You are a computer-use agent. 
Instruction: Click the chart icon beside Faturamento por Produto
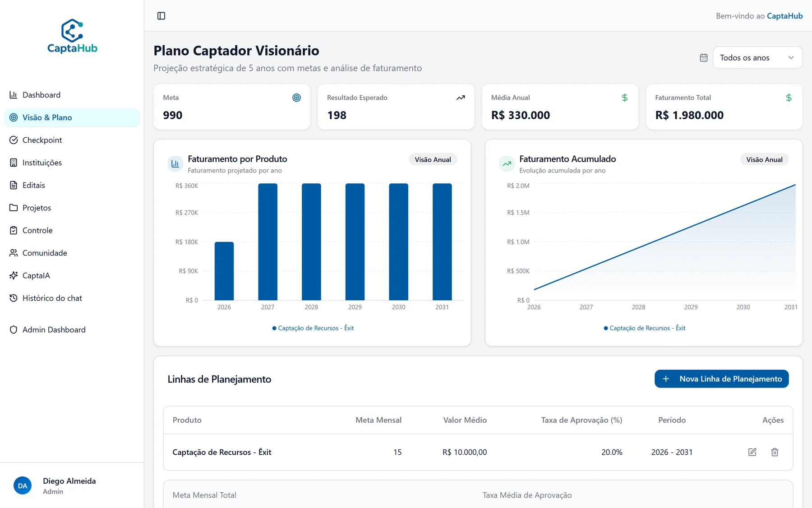point(175,163)
